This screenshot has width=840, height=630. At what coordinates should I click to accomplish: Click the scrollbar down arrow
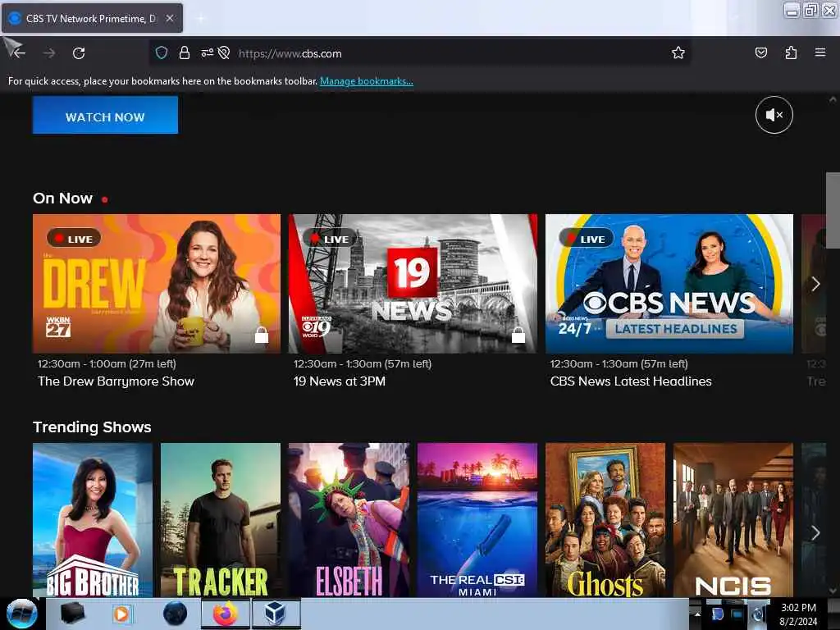coord(833,591)
